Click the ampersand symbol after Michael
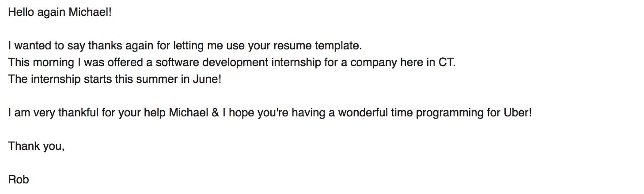The height and width of the screenshot is (194, 644). click(x=215, y=113)
